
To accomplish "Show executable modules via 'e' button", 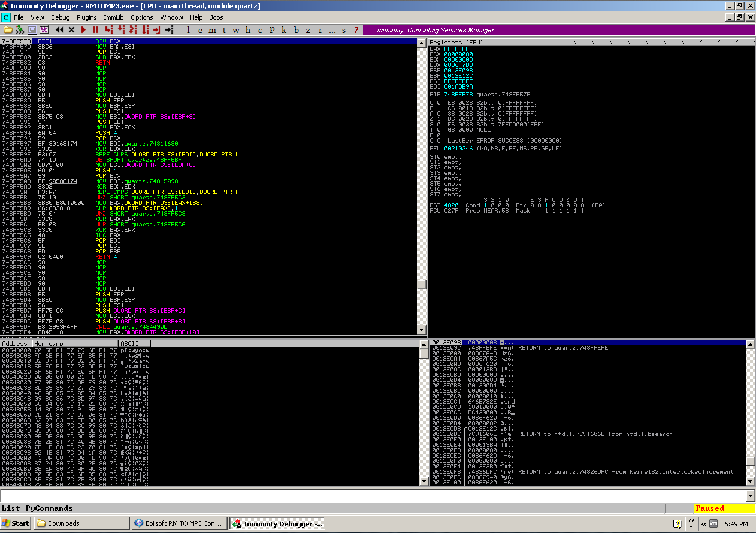I will point(200,30).
